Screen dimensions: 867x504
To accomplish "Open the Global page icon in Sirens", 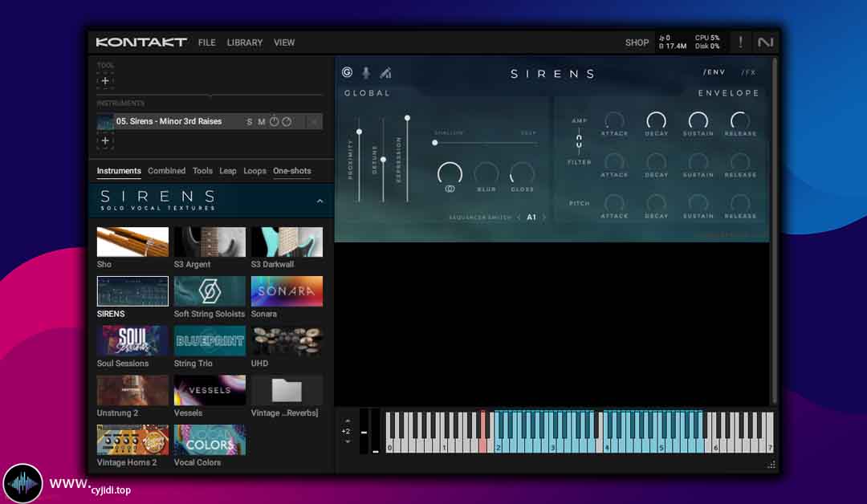I will pyautogui.click(x=348, y=72).
